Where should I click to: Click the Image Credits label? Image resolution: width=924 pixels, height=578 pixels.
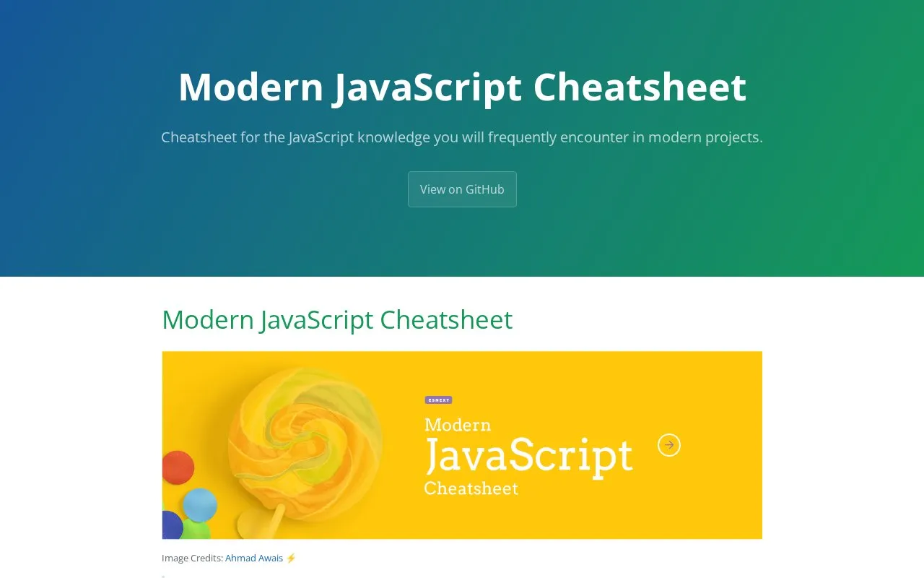[193, 558]
